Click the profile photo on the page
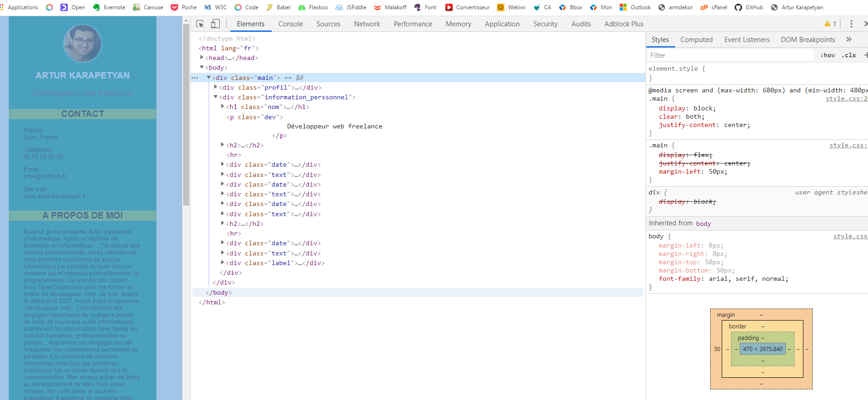868x400 pixels. coord(83,43)
